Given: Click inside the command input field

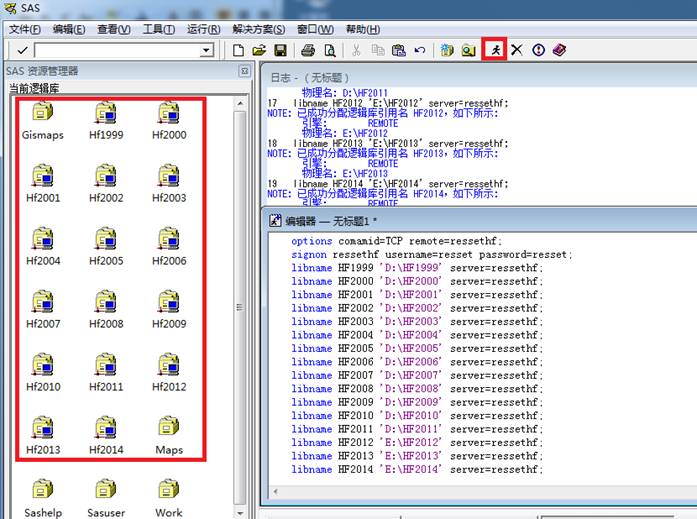Looking at the screenshot, I should (115, 50).
